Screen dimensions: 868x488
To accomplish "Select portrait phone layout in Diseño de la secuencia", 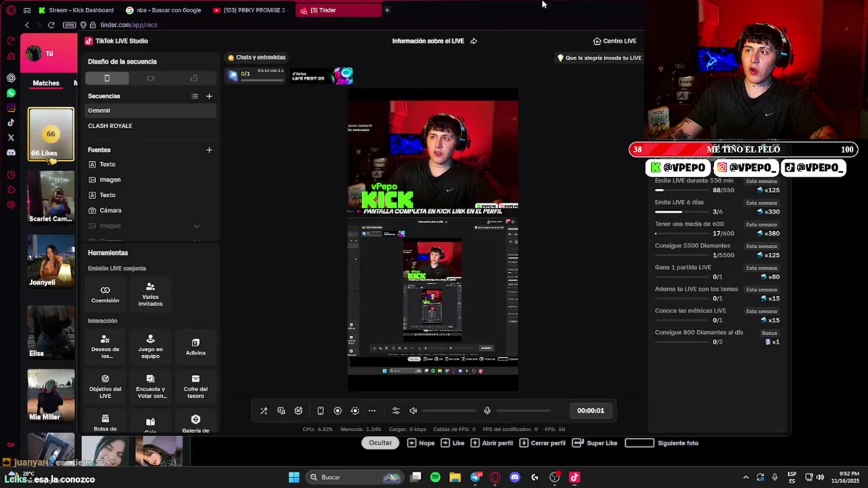I will pos(106,78).
